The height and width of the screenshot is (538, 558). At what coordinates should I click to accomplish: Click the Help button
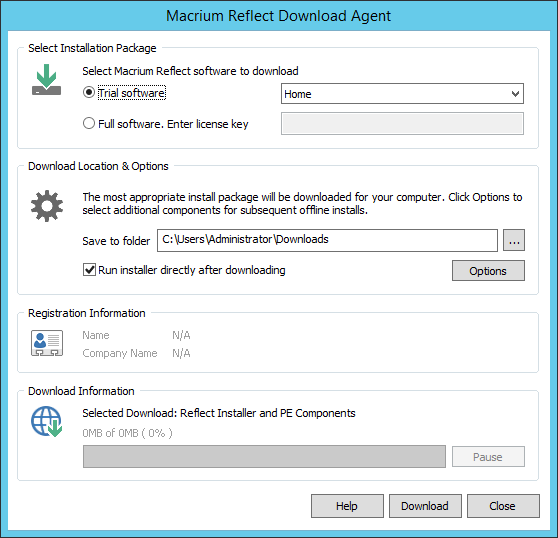point(347,506)
